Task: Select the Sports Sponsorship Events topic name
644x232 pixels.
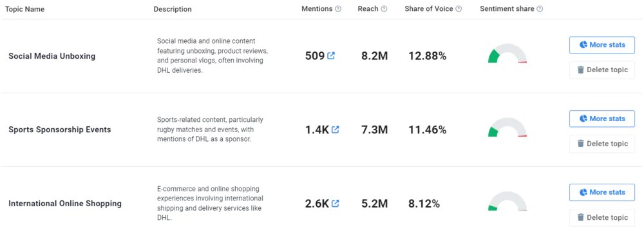Action: (59, 130)
